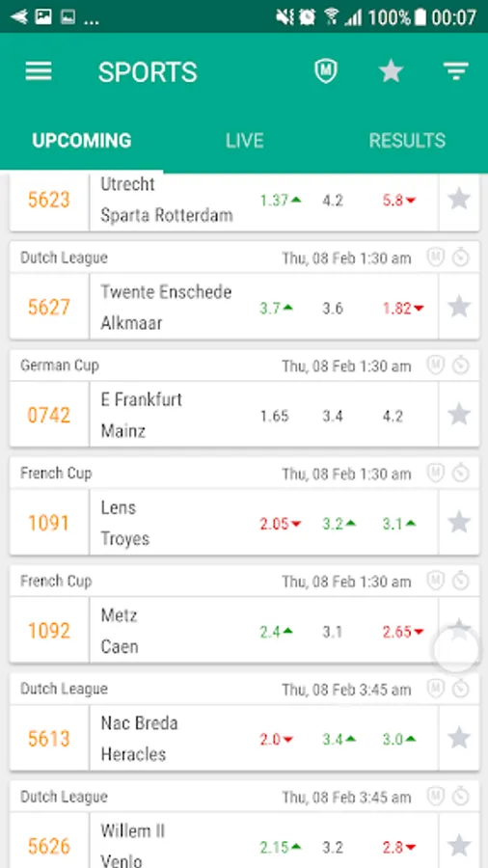
Task: Open match code 5613 Nac Breda vs Heracles
Action: [x=48, y=739]
